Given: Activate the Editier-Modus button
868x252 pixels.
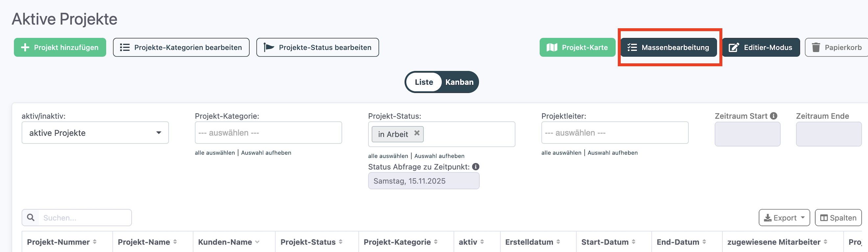Looking at the screenshot, I should tap(761, 48).
